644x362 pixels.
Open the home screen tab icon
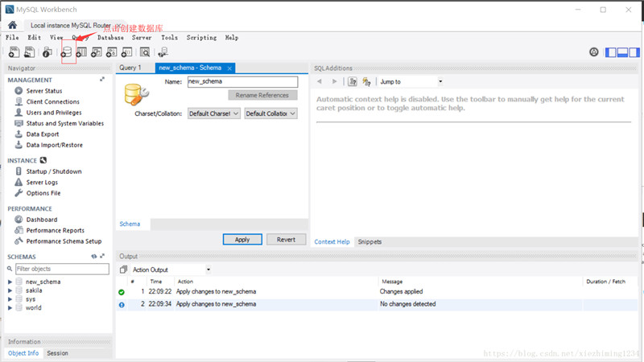pos(12,25)
